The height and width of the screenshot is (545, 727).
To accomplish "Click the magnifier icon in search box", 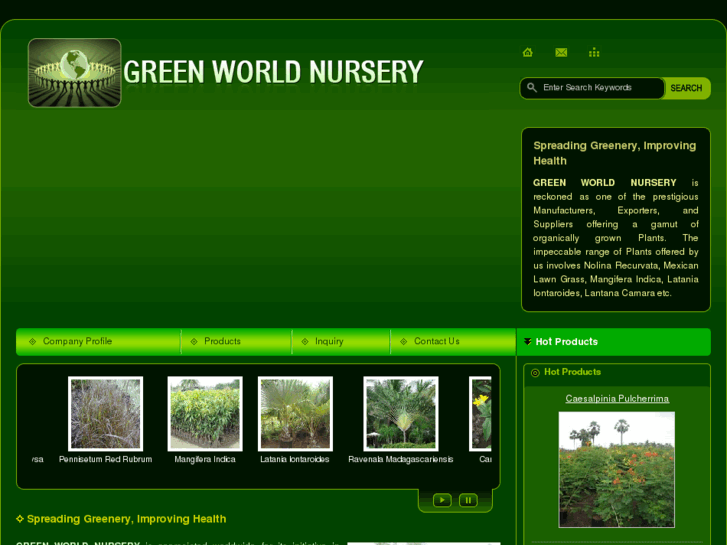I will tap(532, 88).
